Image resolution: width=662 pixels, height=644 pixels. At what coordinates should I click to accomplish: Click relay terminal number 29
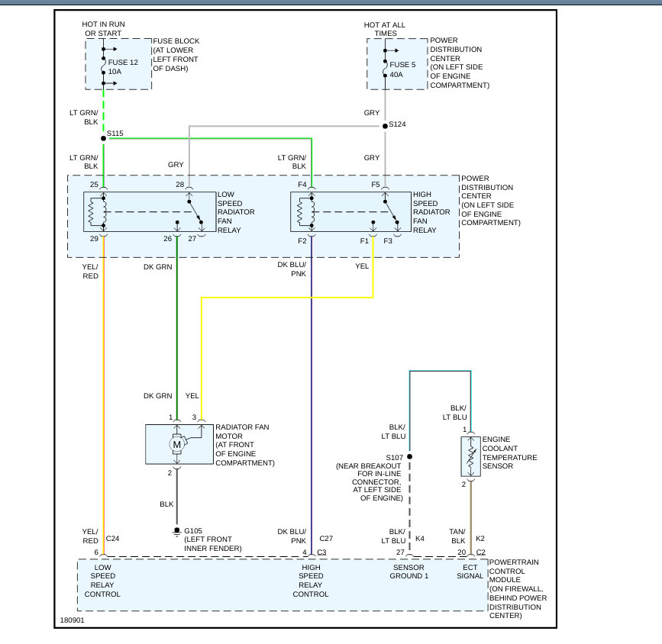pos(94,238)
